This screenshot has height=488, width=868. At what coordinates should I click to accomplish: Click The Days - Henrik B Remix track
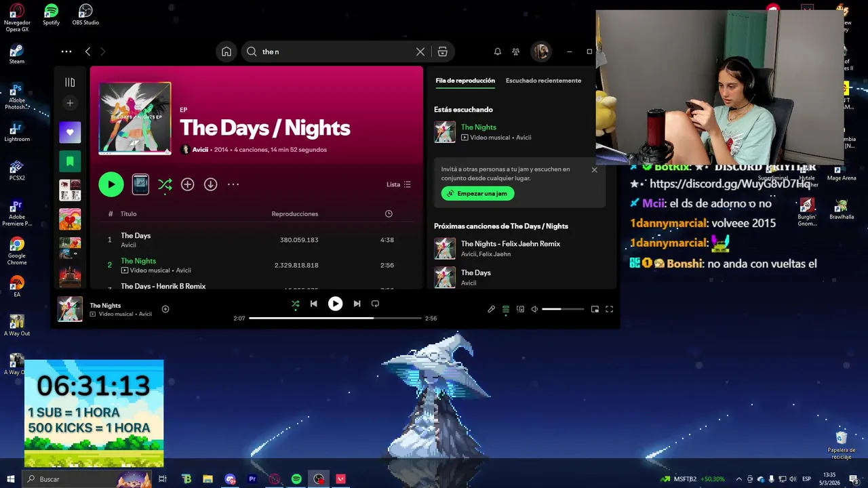[x=163, y=286]
